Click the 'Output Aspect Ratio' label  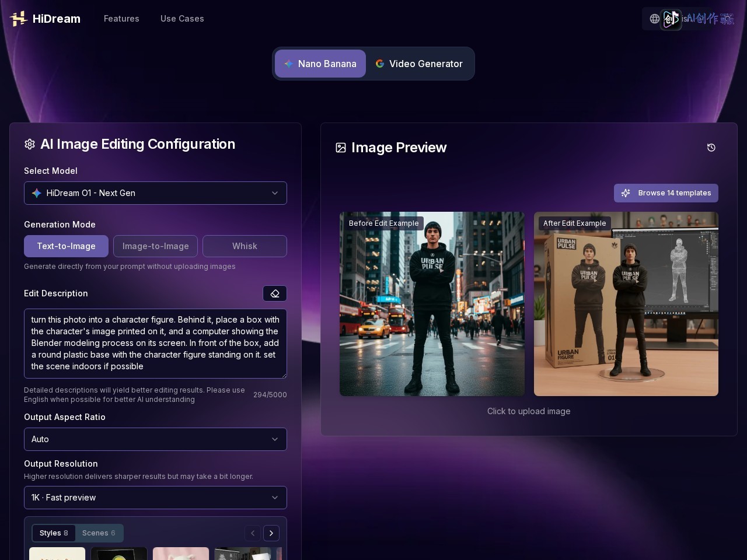point(65,417)
